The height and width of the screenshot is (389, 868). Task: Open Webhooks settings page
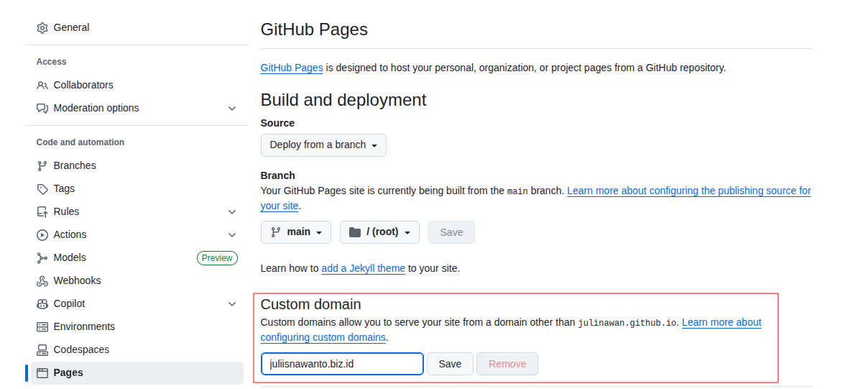point(137,280)
